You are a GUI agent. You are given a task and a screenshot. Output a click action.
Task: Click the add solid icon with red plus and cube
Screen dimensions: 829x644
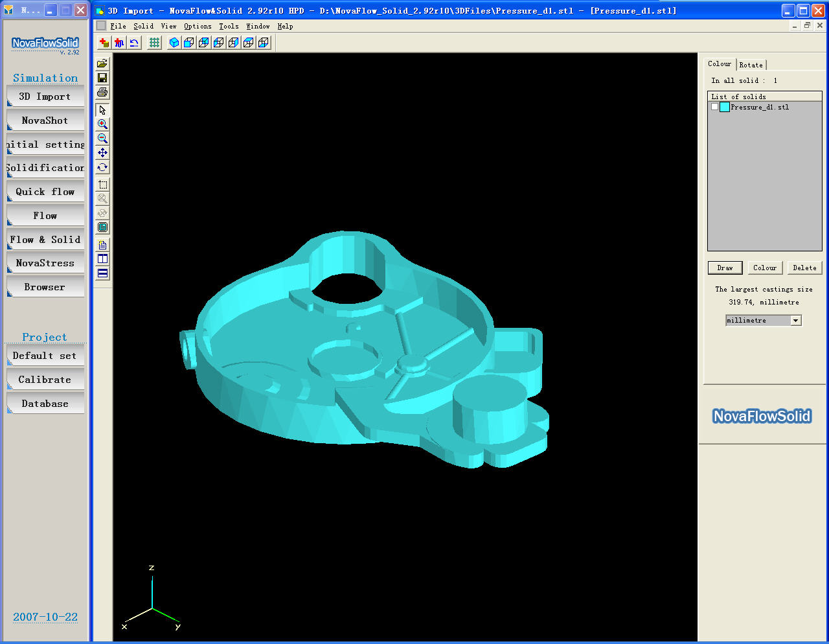coord(104,43)
